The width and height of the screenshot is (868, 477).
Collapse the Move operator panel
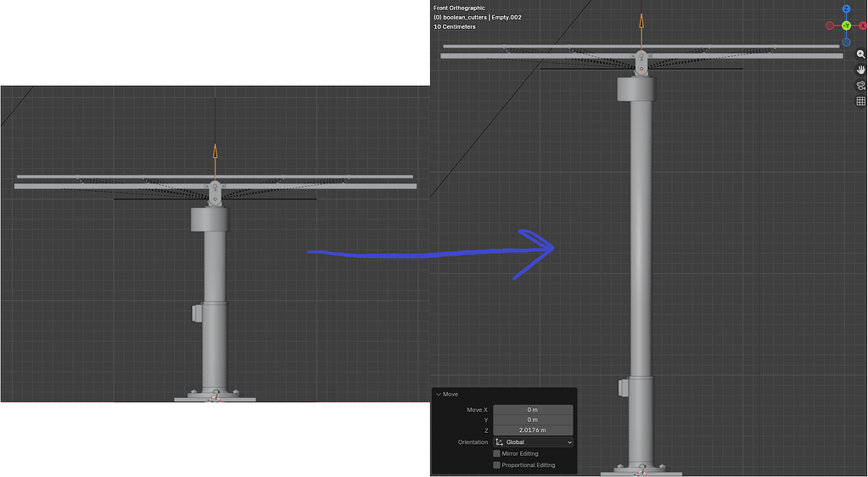pyautogui.click(x=439, y=395)
